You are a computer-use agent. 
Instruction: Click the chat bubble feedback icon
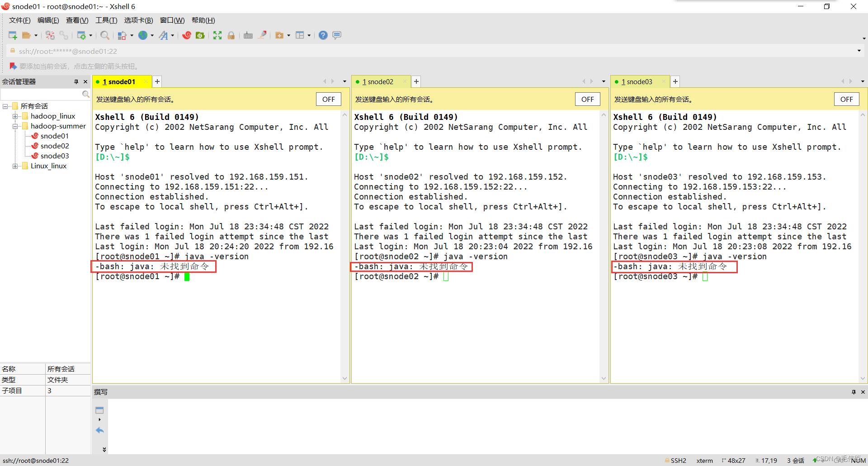click(x=337, y=35)
